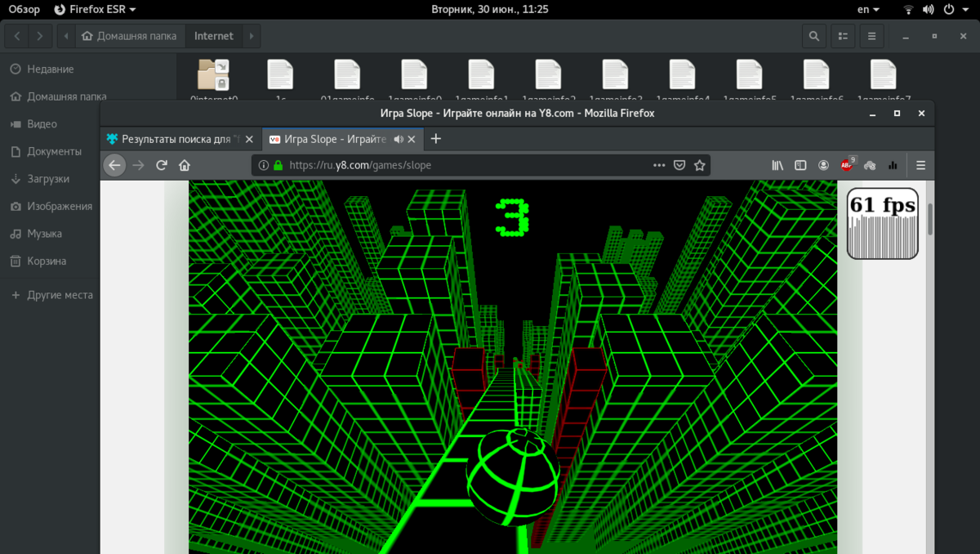Open a new Firefox tab
The height and width of the screenshot is (554, 980).
click(x=435, y=139)
